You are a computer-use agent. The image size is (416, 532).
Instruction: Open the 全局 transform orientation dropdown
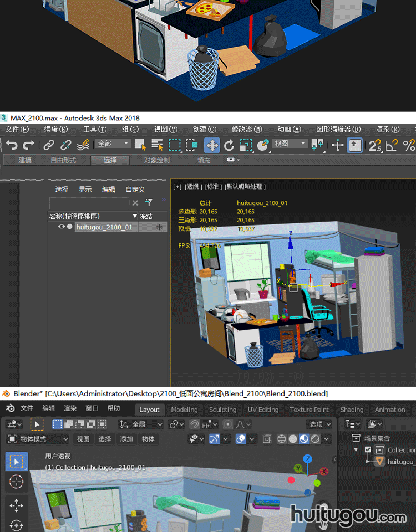tap(141, 424)
